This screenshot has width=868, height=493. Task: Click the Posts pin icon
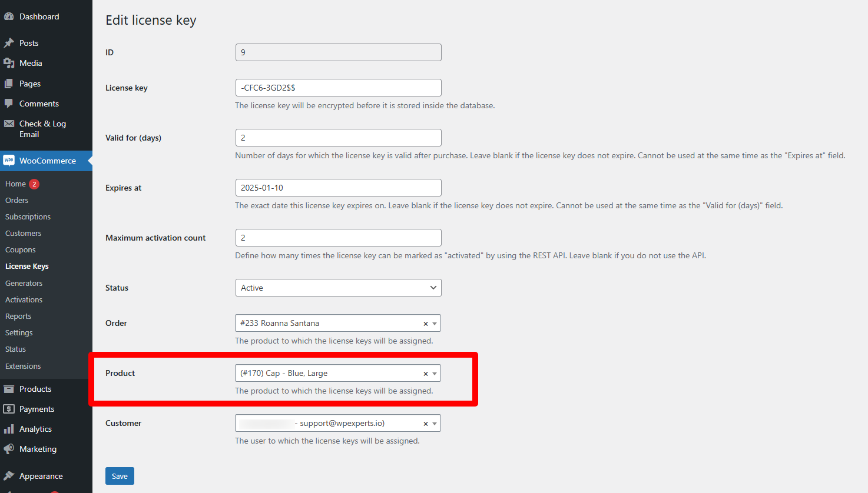pyautogui.click(x=9, y=43)
